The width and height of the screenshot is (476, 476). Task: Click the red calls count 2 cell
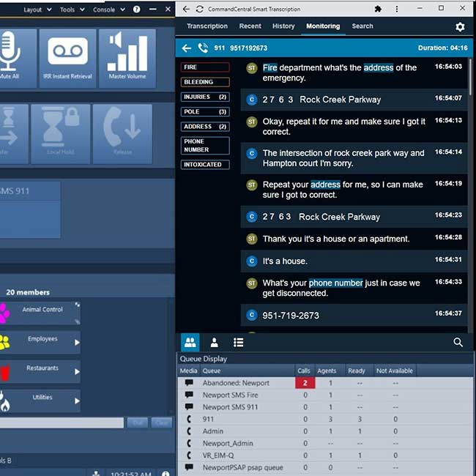(305, 383)
